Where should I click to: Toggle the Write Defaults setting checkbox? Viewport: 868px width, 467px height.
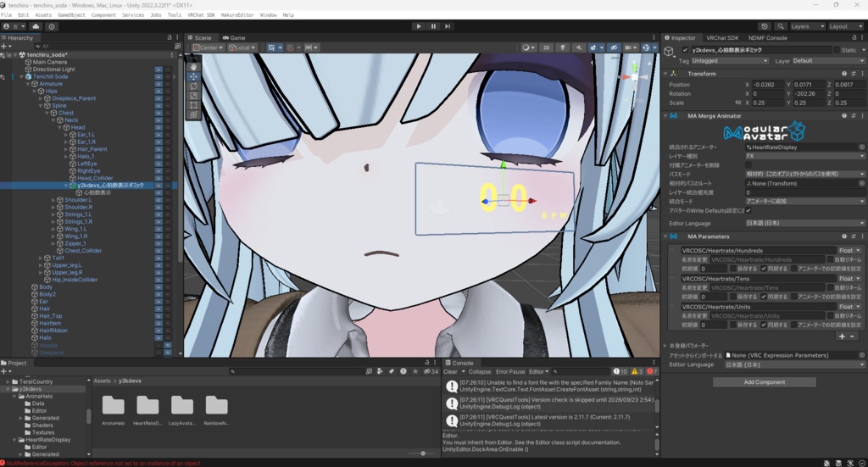(748, 210)
